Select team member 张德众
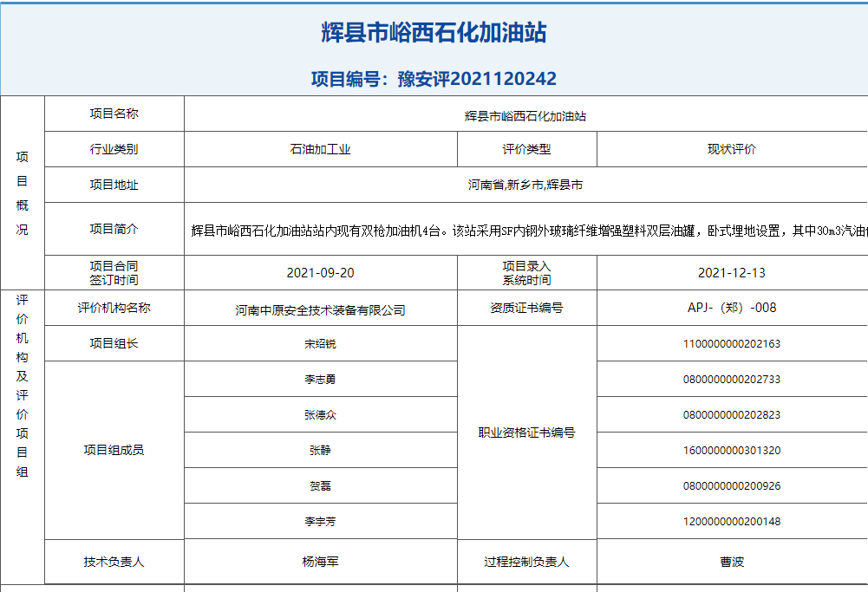 click(x=321, y=414)
